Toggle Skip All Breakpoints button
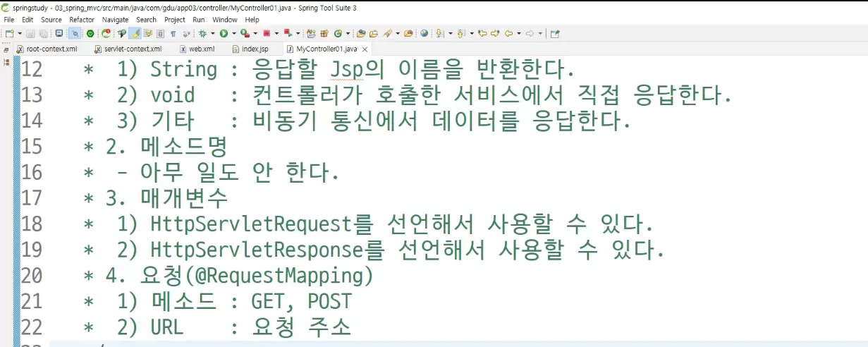The image size is (868, 347). coord(75,33)
